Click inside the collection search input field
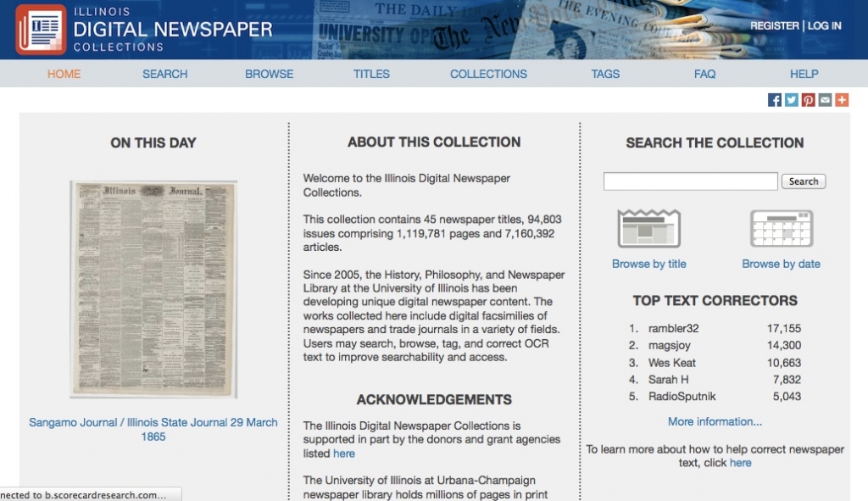Viewport: 868px width, 501px height. coord(689,181)
